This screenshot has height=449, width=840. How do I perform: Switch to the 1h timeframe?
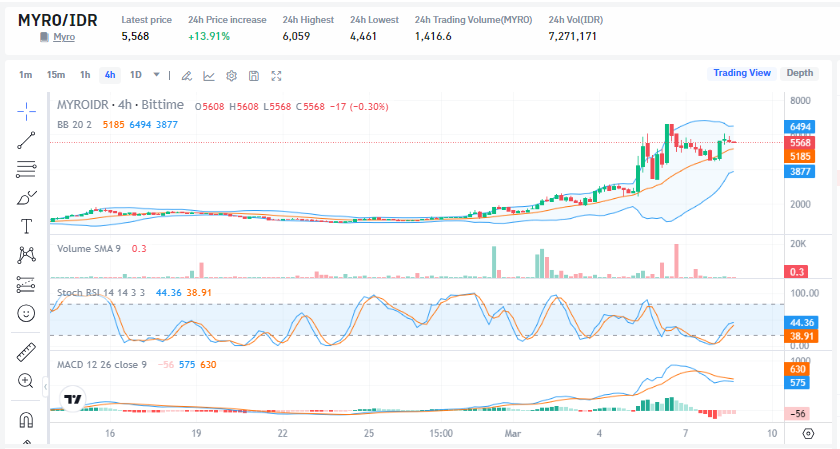point(85,75)
